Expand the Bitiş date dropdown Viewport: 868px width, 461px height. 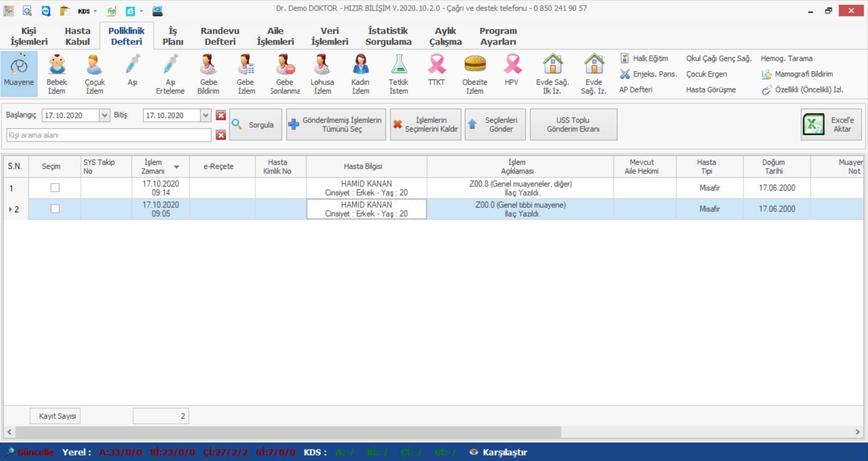click(205, 115)
